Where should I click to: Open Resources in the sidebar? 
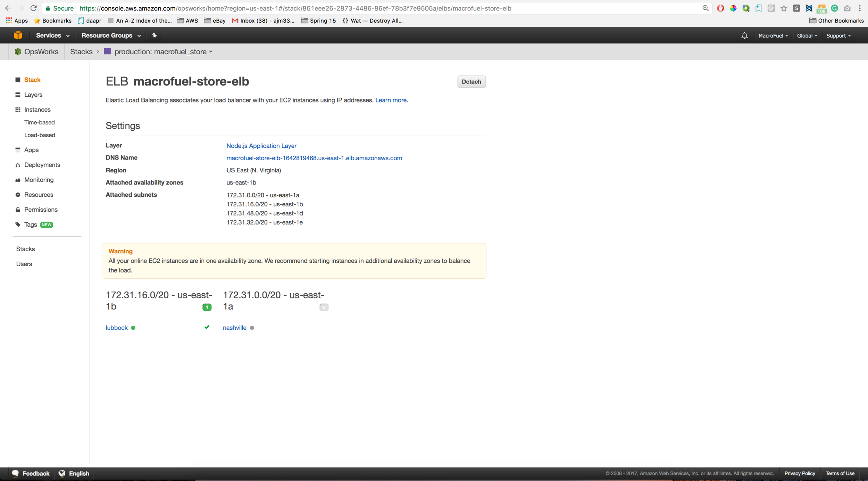(x=39, y=195)
